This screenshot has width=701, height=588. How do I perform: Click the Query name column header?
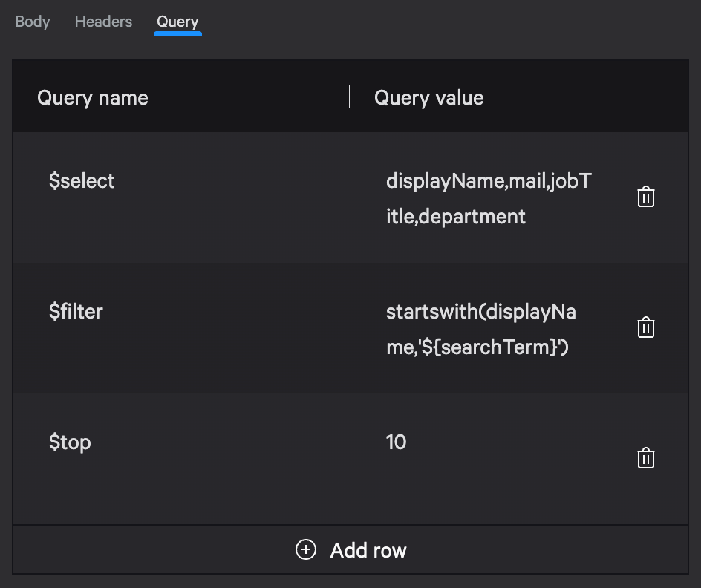click(x=92, y=97)
